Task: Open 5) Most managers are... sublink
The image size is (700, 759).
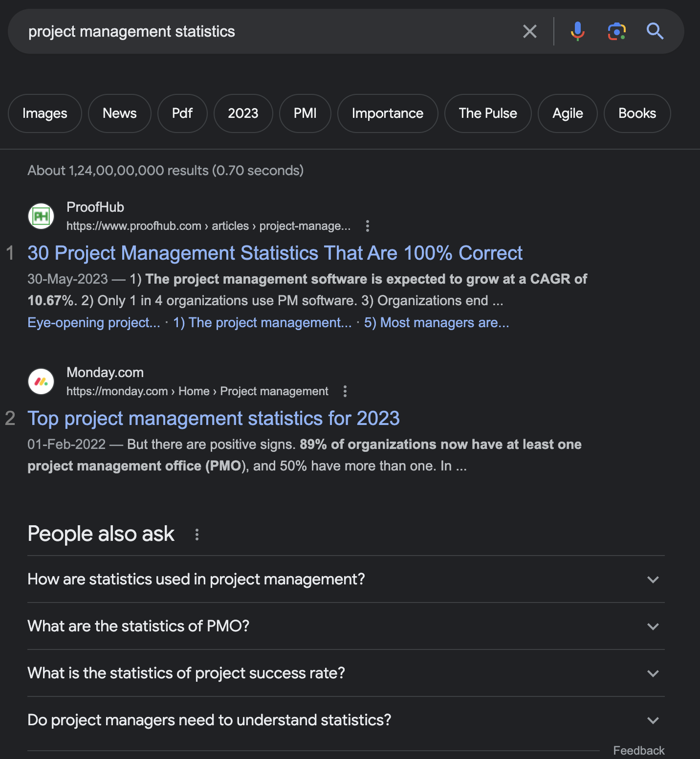Action: pos(437,323)
